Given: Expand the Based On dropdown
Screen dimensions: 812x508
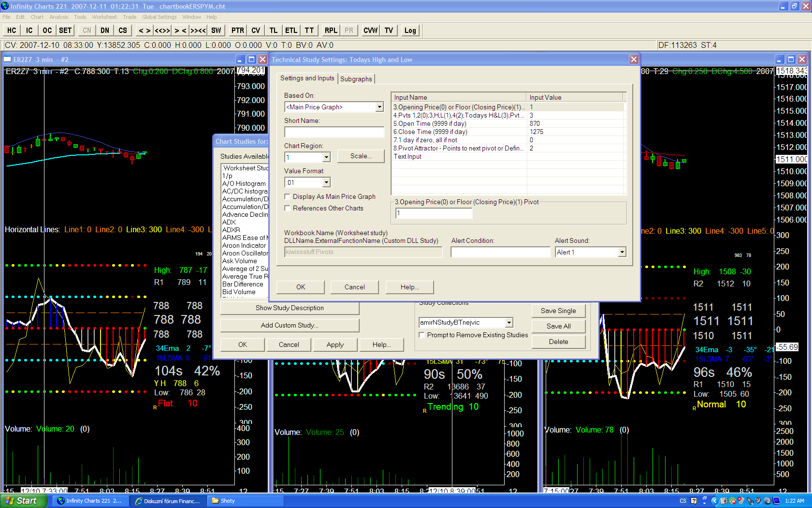Looking at the screenshot, I should point(379,107).
